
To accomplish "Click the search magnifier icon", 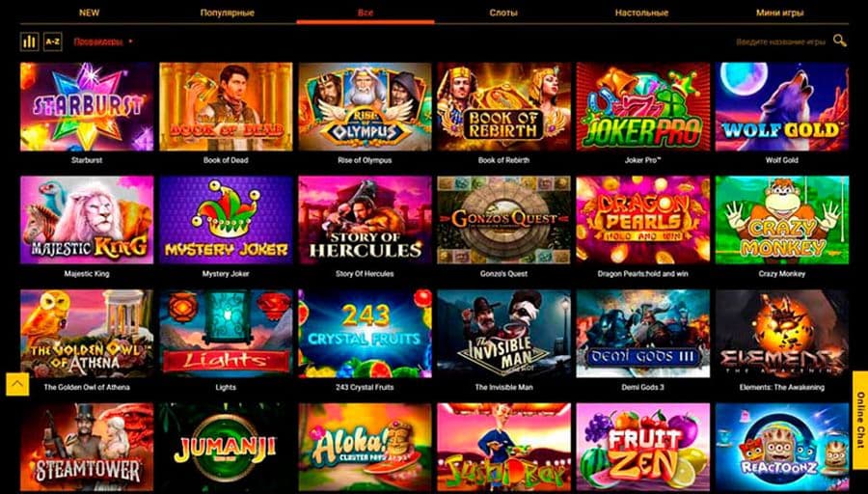I will 840,41.
